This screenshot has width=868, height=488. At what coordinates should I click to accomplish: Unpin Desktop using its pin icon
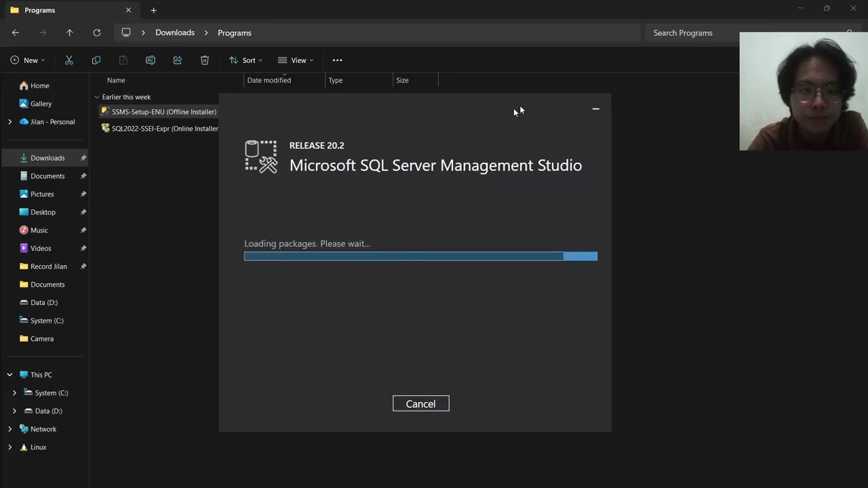click(83, 212)
